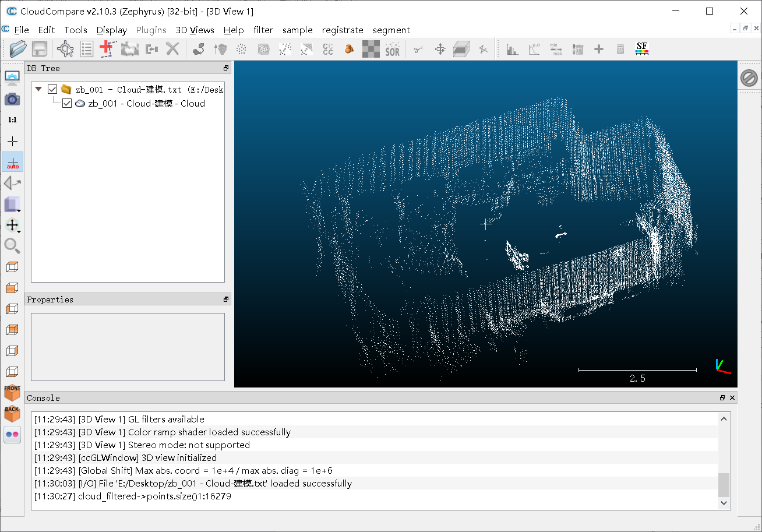The height and width of the screenshot is (532, 762).
Task: Open primitive factory teapot icon
Action: pyautogui.click(x=350, y=50)
